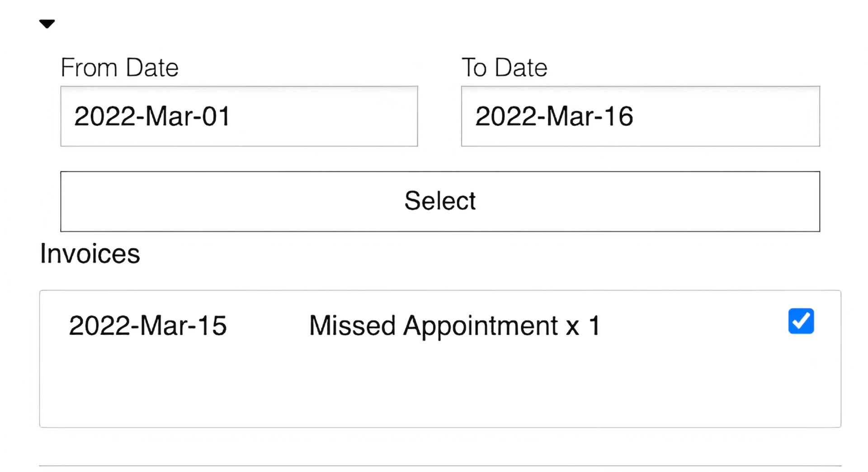Image resolution: width=868 pixels, height=472 pixels.
Task: Click the From Date label
Action: 119,68
